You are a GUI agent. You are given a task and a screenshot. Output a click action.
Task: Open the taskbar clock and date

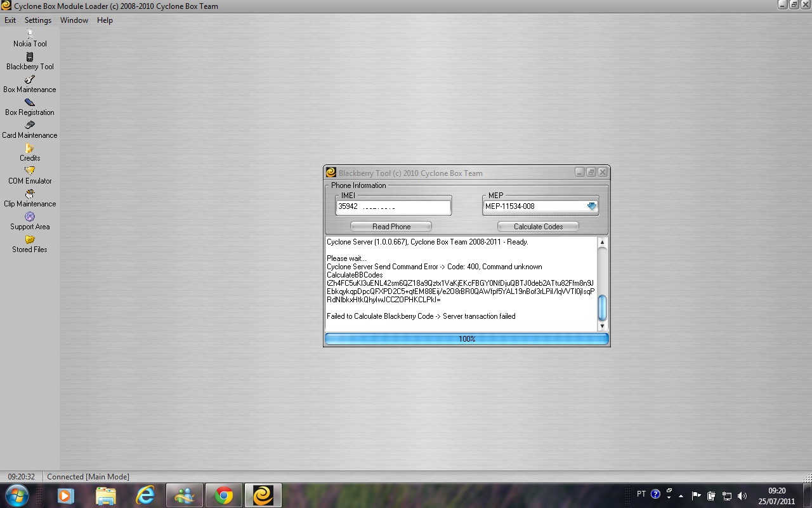tap(777, 496)
